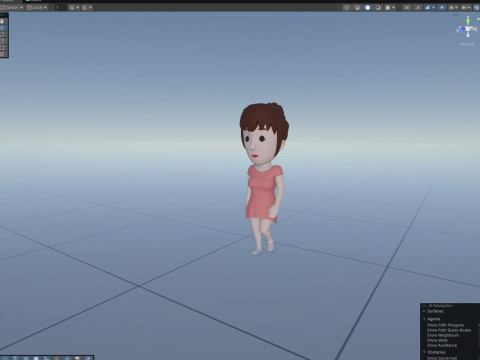Click the blue Z axis of orientation gizmo

(461, 30)
